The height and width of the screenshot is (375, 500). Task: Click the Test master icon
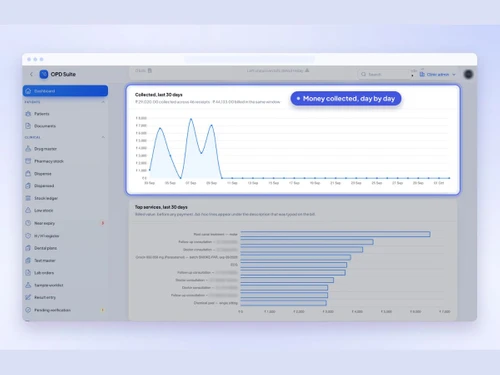(x=28, y=260)
